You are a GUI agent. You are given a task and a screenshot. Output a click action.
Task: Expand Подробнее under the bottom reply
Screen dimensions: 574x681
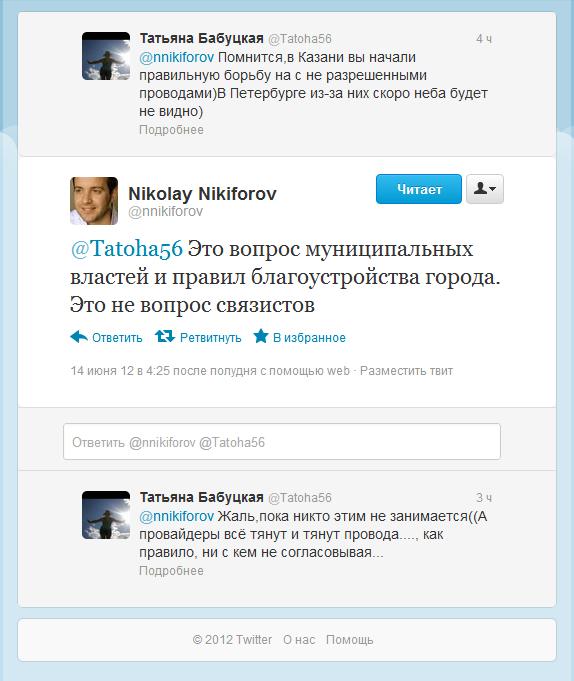171,570
